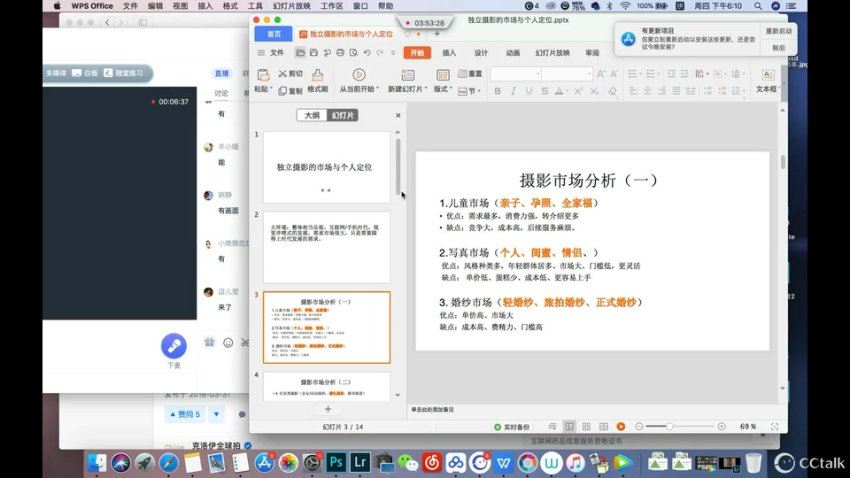
Task: Click the orange slideshow play icon in status bar
Action: 621,427
